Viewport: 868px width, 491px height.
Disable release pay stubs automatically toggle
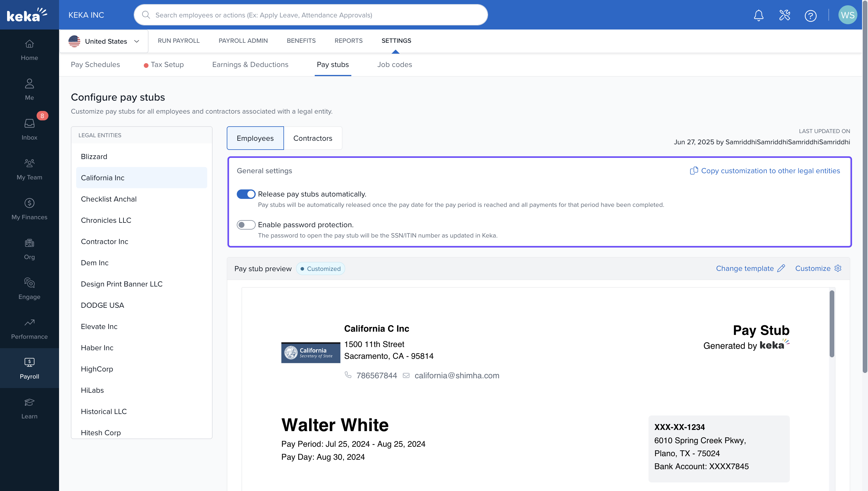246,194
